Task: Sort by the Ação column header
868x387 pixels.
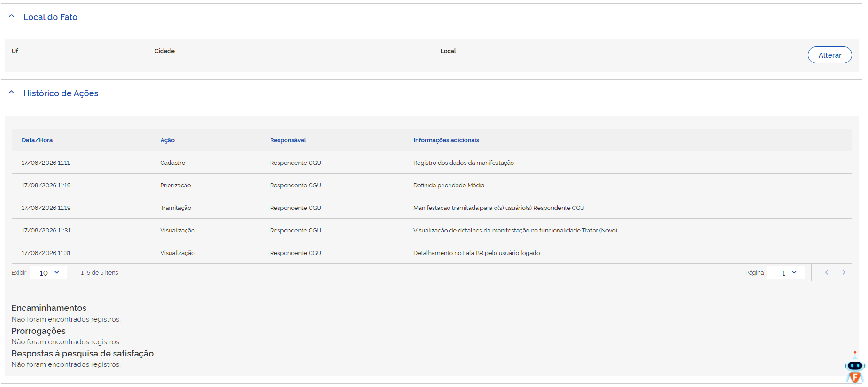Action: [x=167, y=140]
